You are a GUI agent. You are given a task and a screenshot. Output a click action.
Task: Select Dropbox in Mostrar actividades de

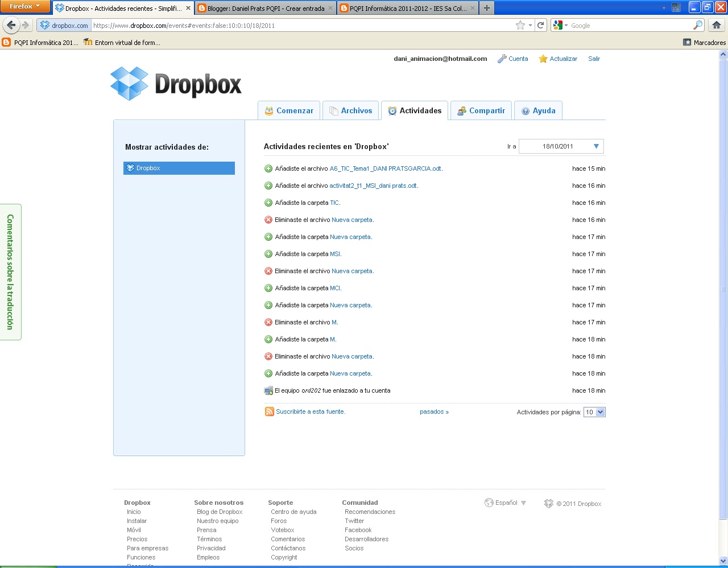click(x=179, y=168)
